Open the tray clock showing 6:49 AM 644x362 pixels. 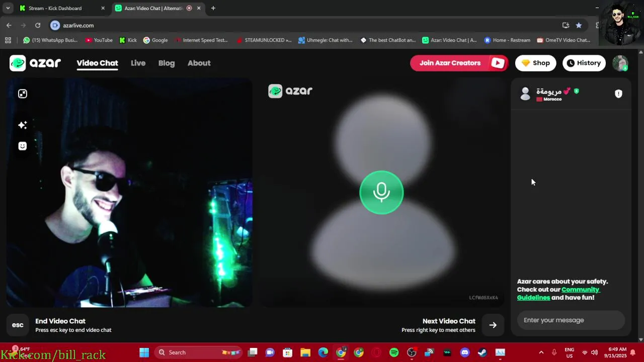tap(617, 352)
